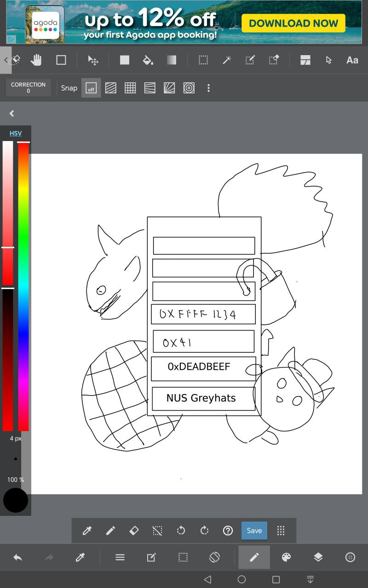Enable vanishing point snap

click(150, 88)
